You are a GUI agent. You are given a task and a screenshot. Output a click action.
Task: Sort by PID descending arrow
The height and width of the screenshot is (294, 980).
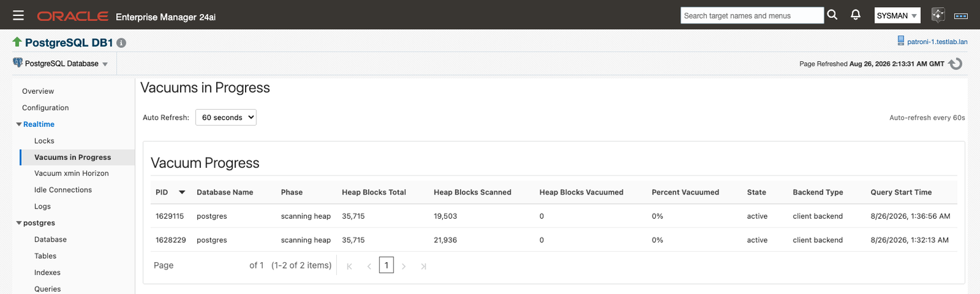(x=182, y=192)
